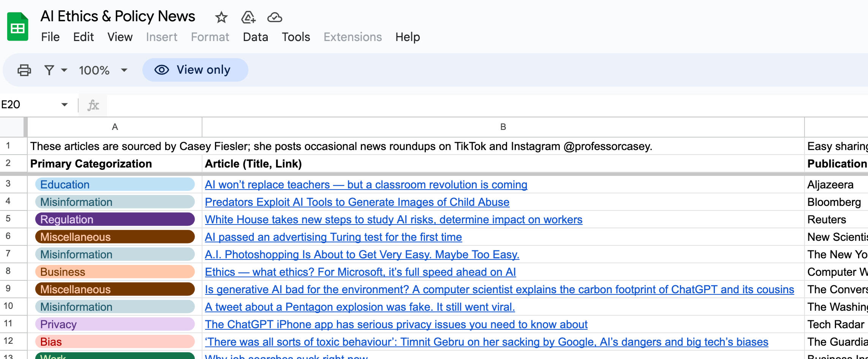Open the article about AI replacing teachers
Image resolution: width=868 pixels, height=359 pixels.
(x=366, y=185)
